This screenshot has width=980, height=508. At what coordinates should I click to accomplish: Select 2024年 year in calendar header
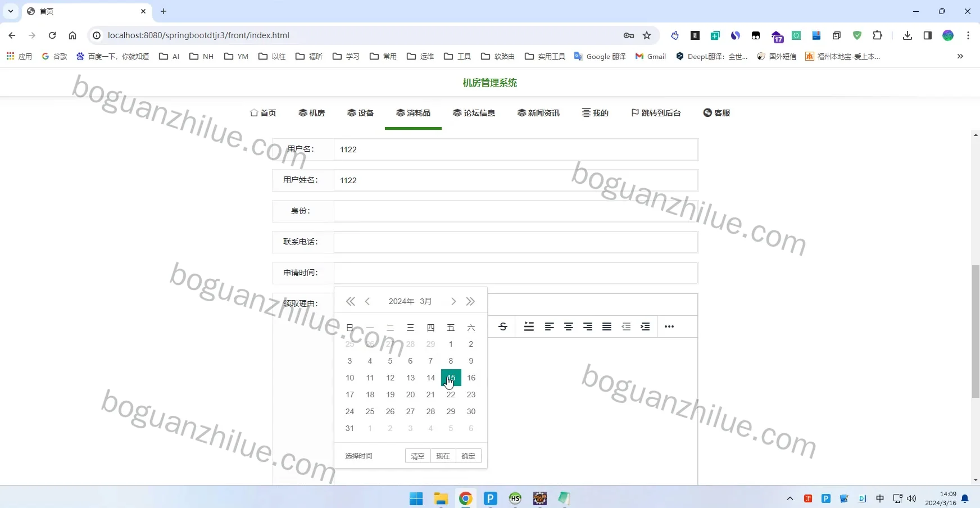(401, 302)
